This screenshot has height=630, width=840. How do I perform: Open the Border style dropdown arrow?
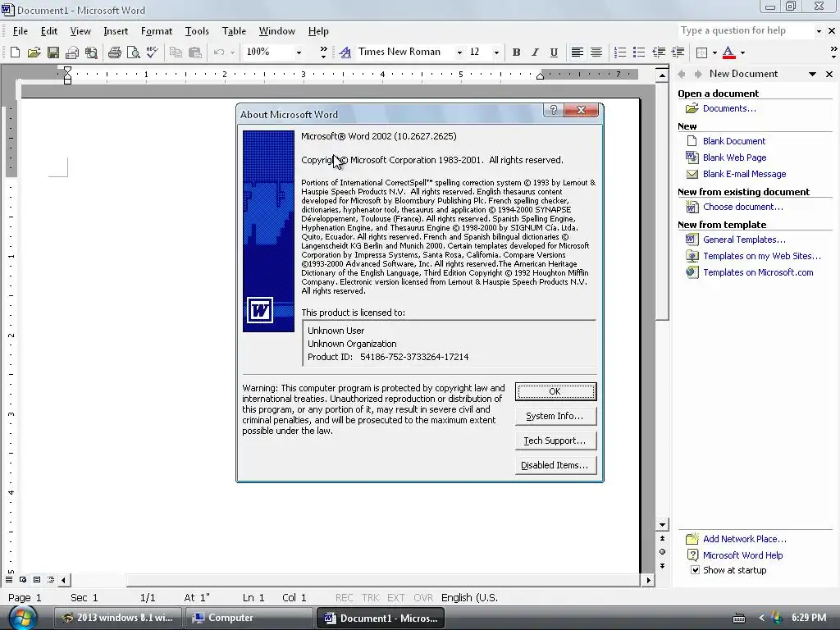[714, 52]
